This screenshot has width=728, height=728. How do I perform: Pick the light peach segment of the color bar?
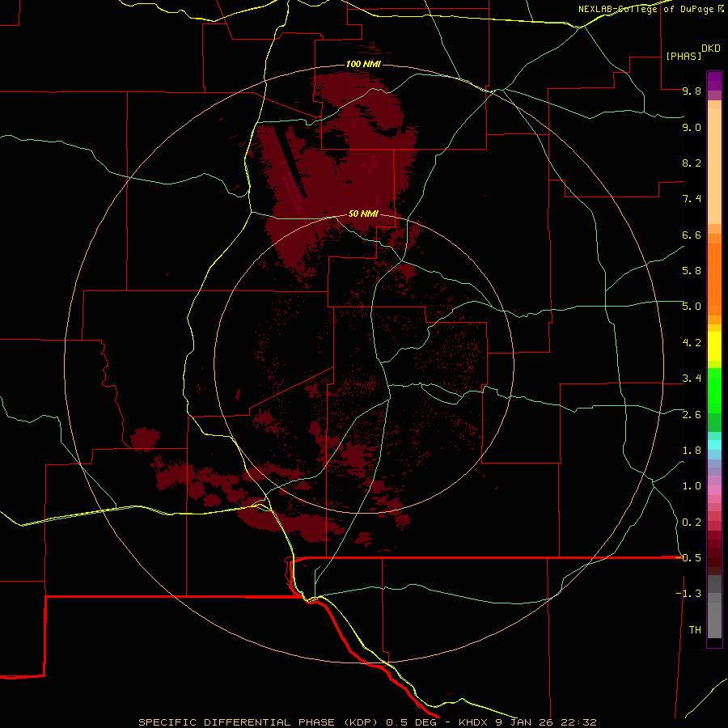click(714, 166)
